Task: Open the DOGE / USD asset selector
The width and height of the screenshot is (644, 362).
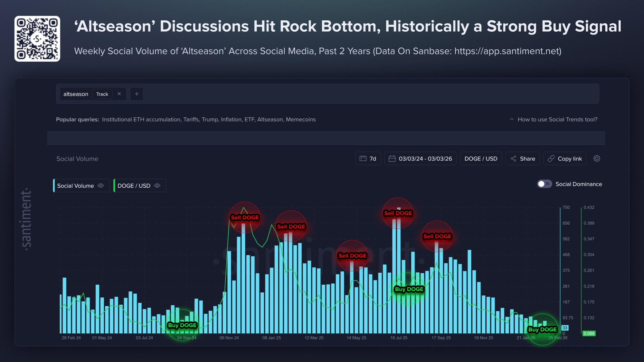Action: [x=481, y=158]
